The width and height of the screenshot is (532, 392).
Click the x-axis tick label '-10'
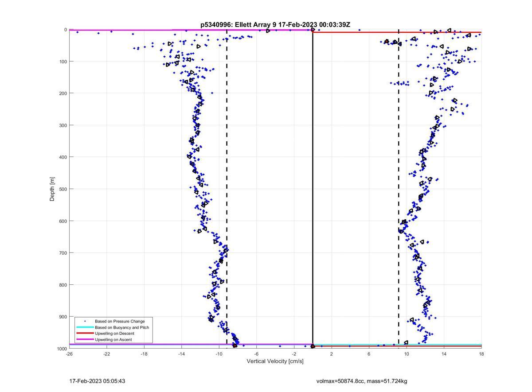click(219, 354)
